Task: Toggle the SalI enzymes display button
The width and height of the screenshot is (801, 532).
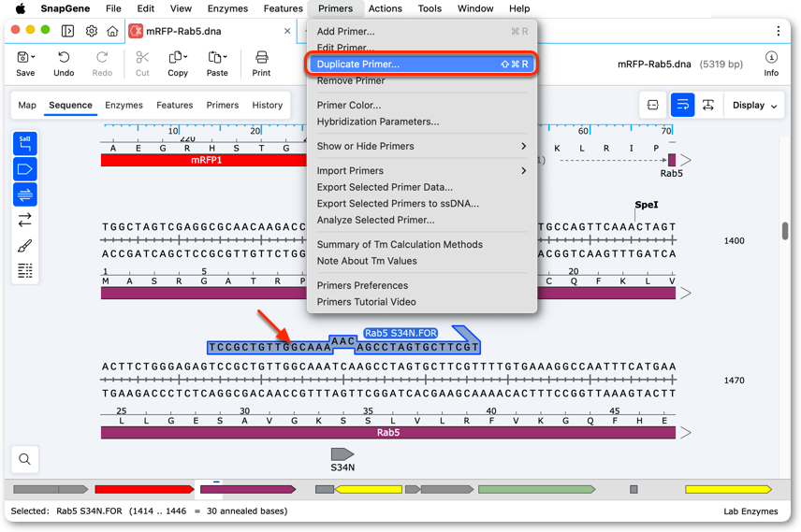Action: point(25,143)
